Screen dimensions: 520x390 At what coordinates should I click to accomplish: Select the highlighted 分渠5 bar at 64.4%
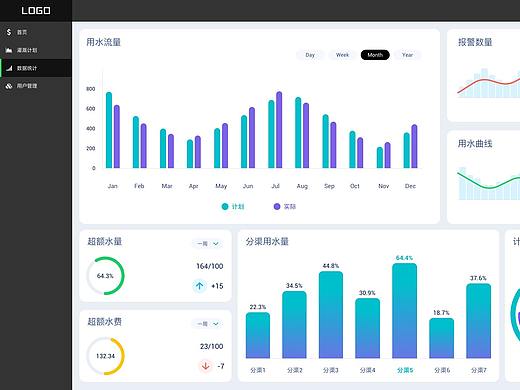tap(404, 311)
